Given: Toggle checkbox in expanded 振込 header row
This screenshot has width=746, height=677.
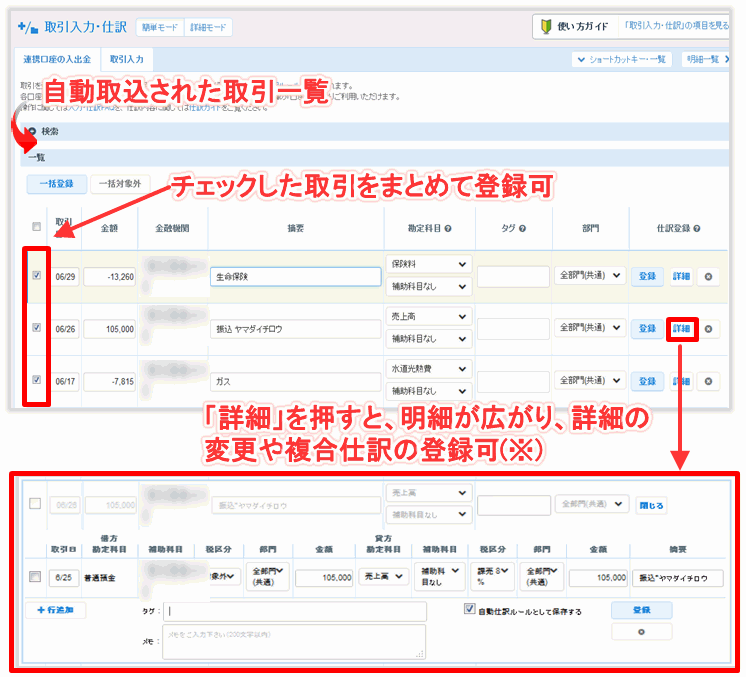Looking at the screenshot, I should 35,503.
